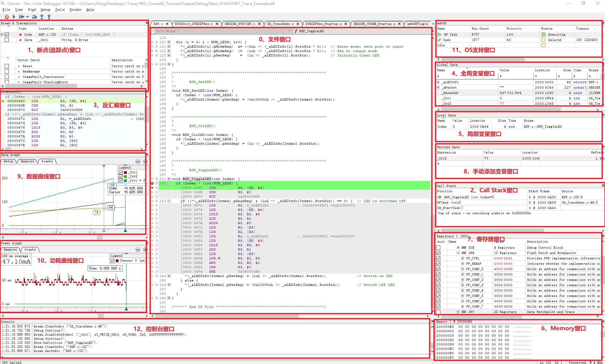Open the Reset button dropdown arrow
The image size is (605, 364).
(28, 17)
